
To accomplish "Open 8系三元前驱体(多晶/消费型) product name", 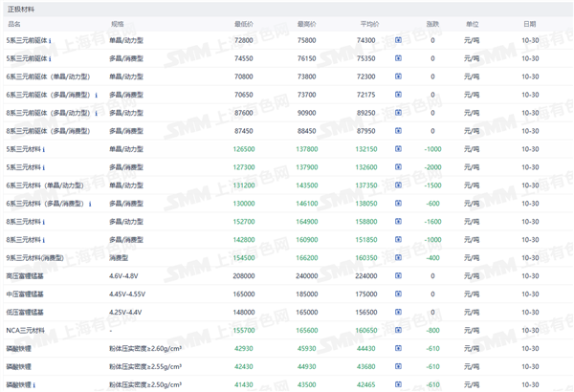I will 48,131.
